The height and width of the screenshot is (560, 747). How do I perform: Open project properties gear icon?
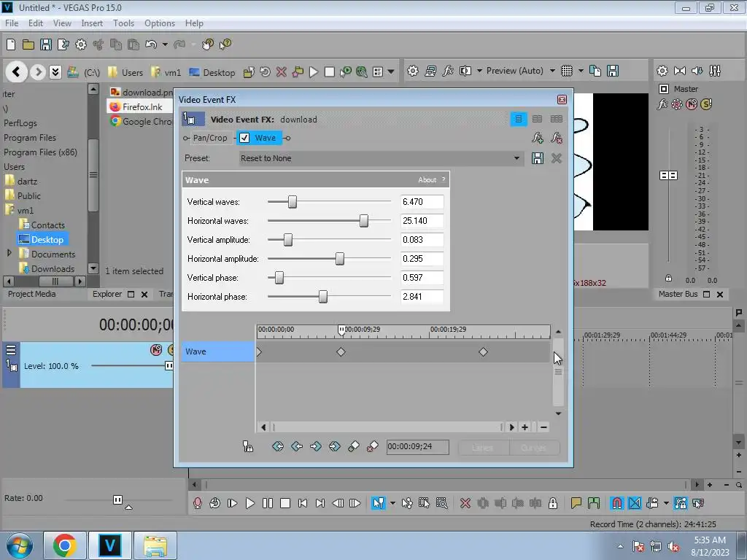(x=81, y=44)
